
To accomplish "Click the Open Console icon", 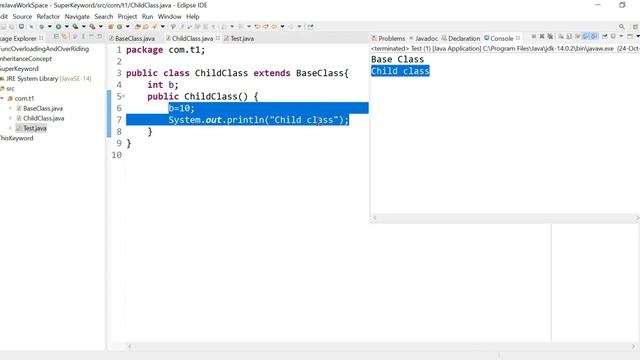I will 629,36.
